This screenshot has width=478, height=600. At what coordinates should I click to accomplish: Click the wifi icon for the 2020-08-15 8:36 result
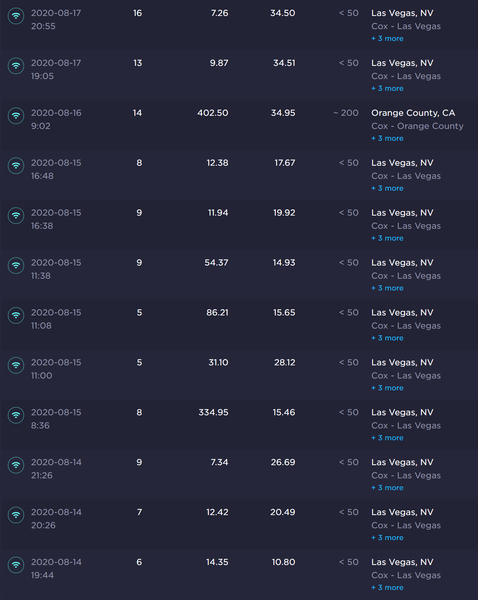(16, 415)
